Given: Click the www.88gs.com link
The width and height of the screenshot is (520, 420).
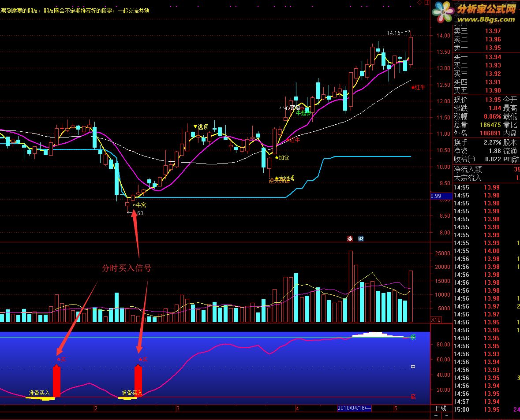Looking at the screenshot, I should [486, 19].
